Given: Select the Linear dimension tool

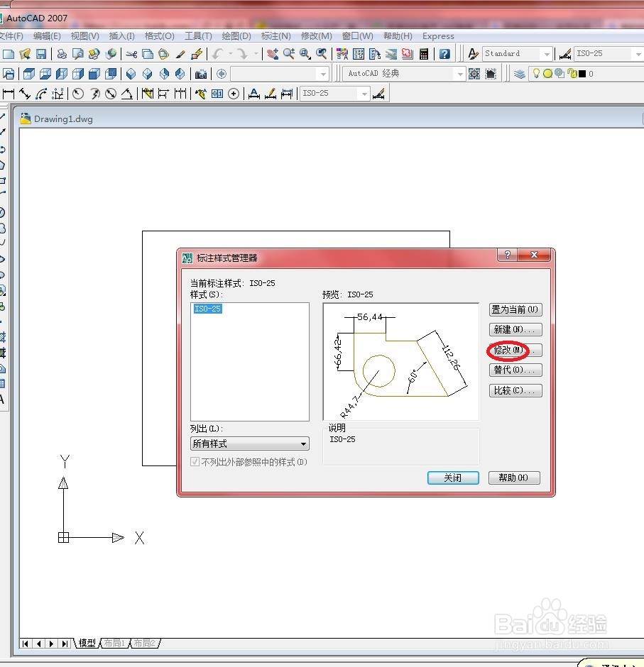Looking at the screenshot, I should point(8,94).
